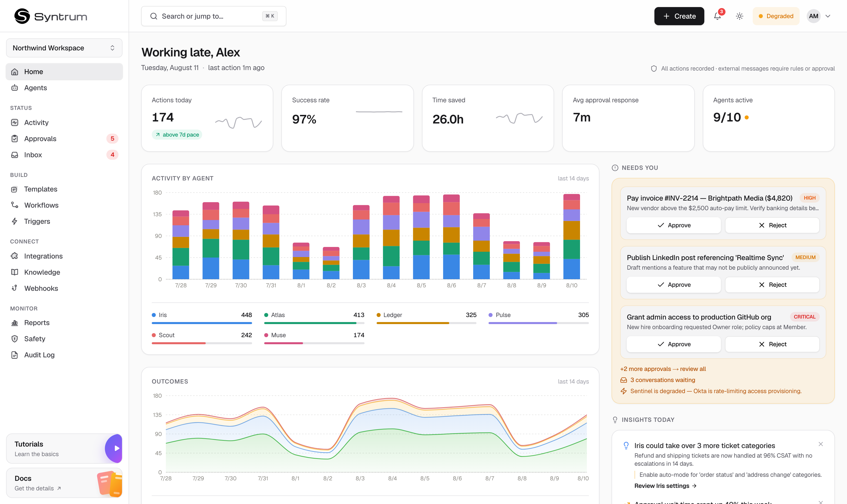The width and height of the screenshot is (847, 504).
Task: Open the Agents active 9/10 card
Action: [769, 118]
